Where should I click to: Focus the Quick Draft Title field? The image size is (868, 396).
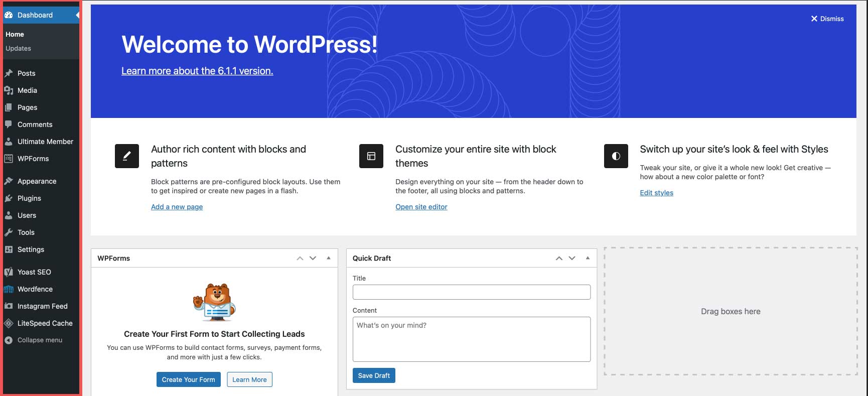(471, 292)
